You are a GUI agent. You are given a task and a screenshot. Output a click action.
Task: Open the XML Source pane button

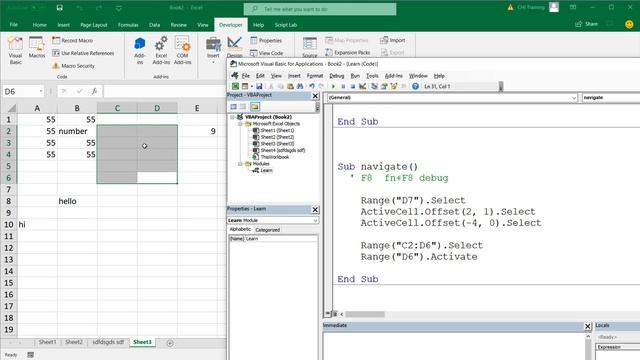click(x=309, y=47)
